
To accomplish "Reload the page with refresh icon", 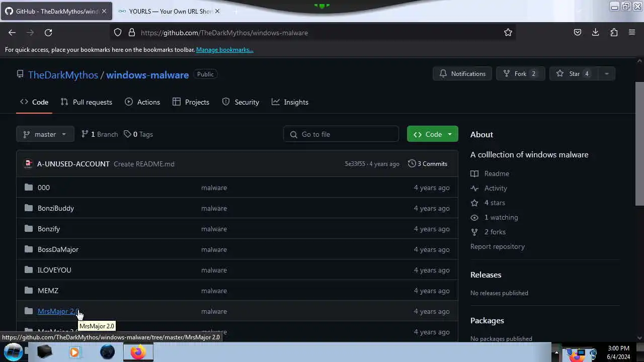I will [x=48, y=33].
